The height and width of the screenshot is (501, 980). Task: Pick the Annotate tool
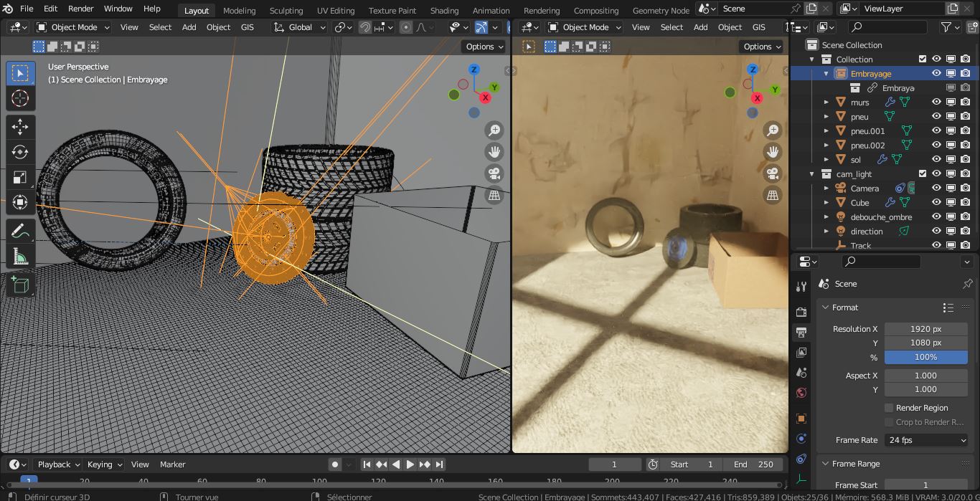[20, 231]
